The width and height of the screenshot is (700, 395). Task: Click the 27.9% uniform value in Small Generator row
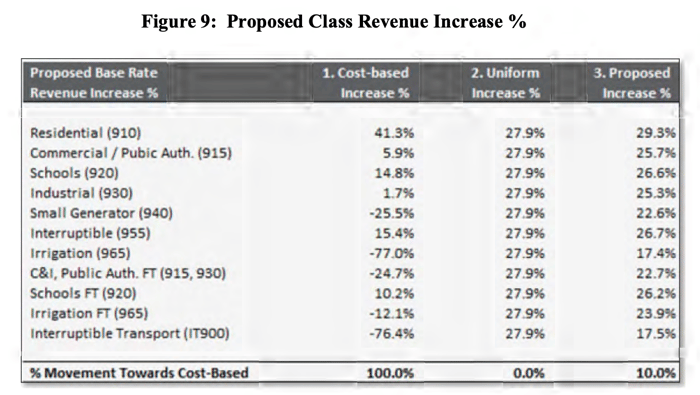pyautogui.click(x=525, y=213)
